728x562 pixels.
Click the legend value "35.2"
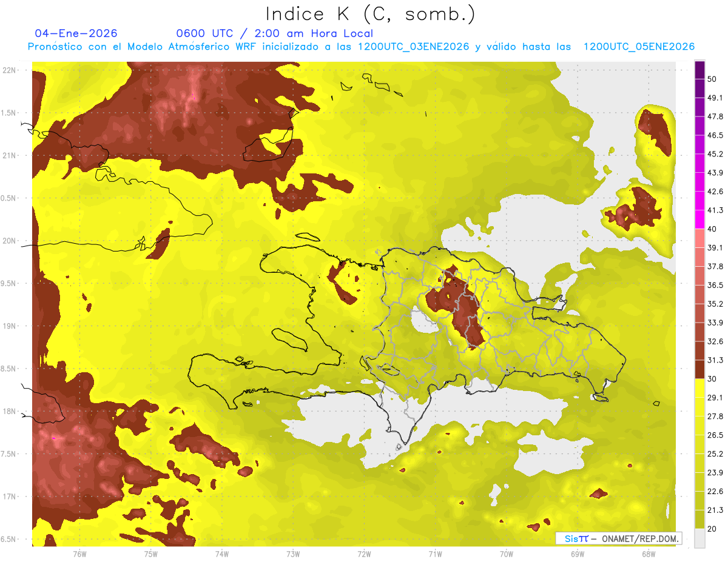click(x=715, y=304)
